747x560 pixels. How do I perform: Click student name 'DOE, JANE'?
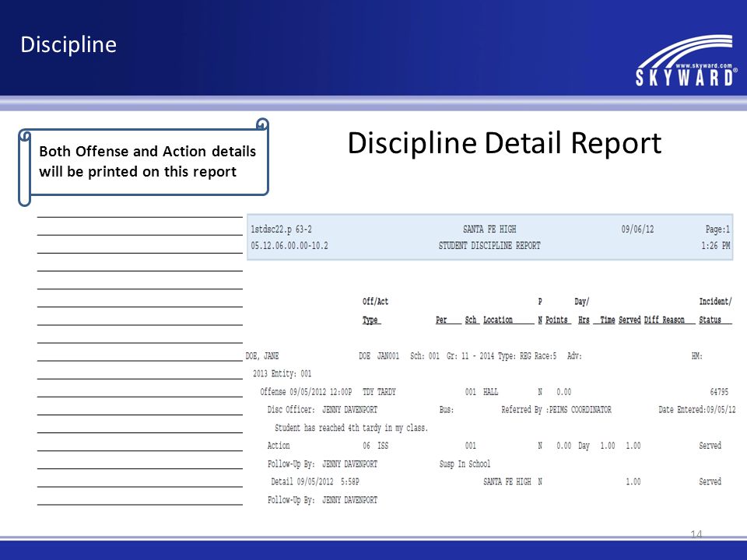point(262,356)
